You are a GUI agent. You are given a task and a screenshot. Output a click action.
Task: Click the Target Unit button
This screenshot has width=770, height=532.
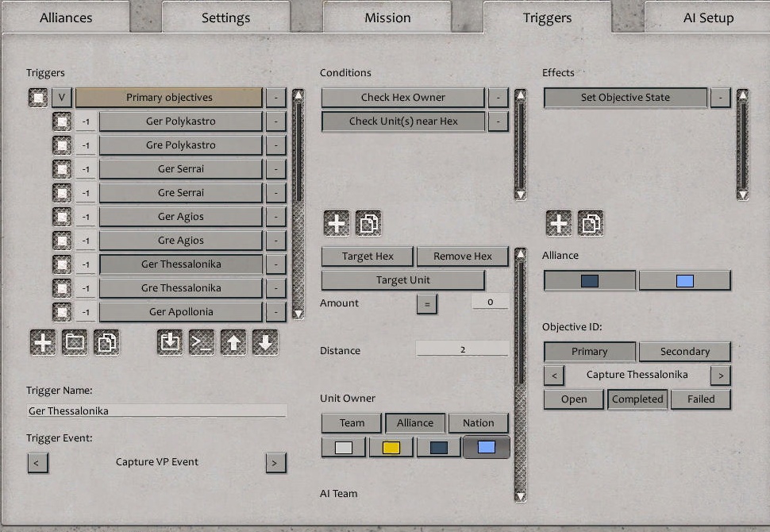click(403, 280)
